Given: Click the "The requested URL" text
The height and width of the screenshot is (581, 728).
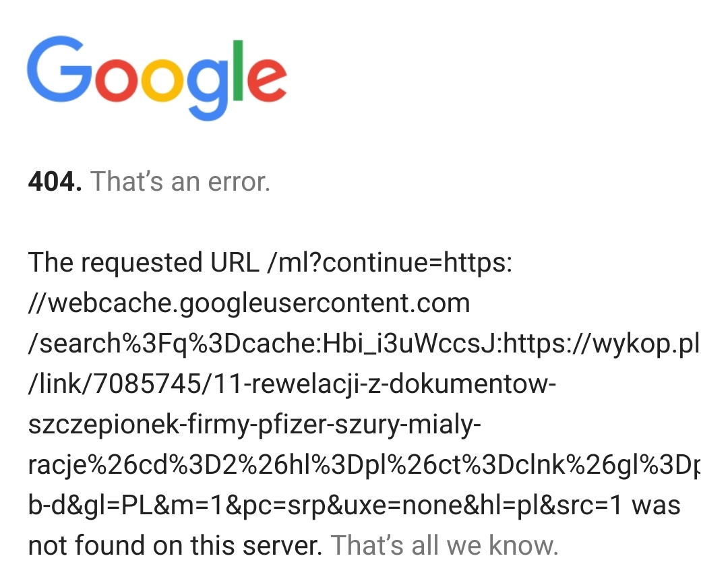Looking at the screenshot, I should click(143, 263).
